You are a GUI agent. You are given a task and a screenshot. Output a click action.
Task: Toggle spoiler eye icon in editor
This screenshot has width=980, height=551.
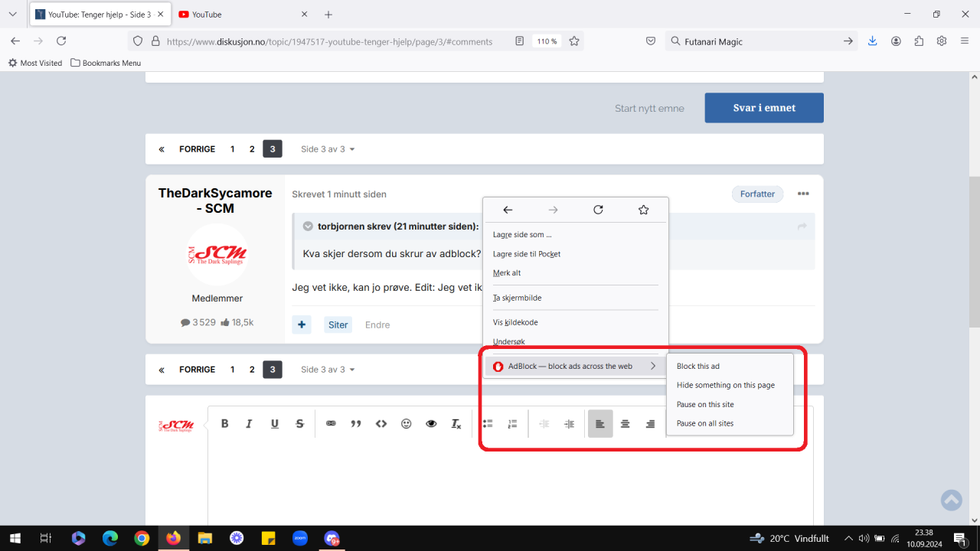431,423
